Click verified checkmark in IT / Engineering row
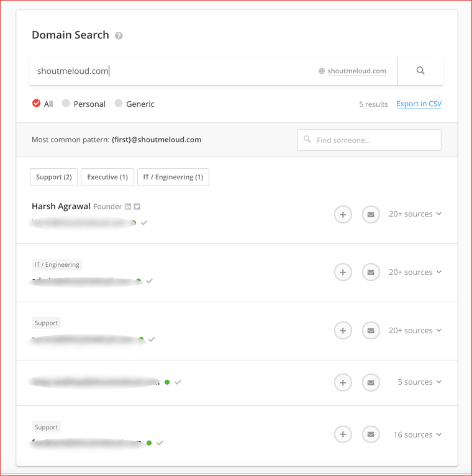Screen dimensions: 472x476 pos(149,281)
